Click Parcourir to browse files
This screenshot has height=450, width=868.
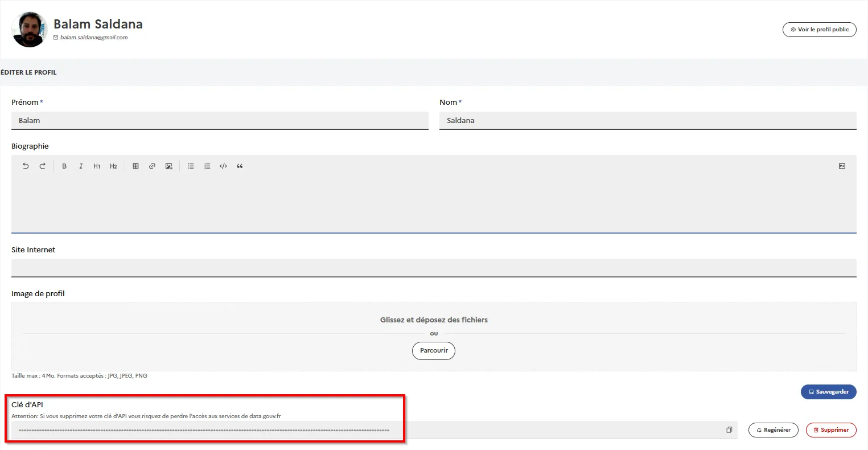pyautogui.click(x=434, y=351)
